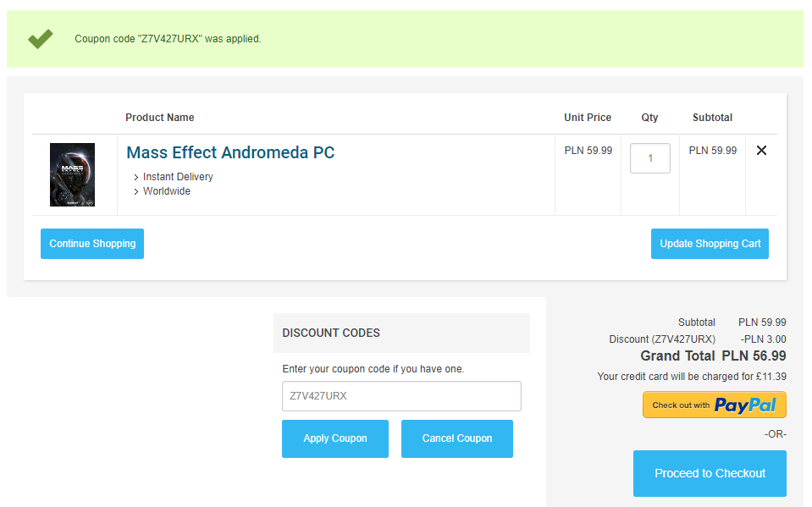This screenshot has width=812, height=507.
Task: Open the Mass Effect Andromeda cover thumbnail
Action: [72, 174]
